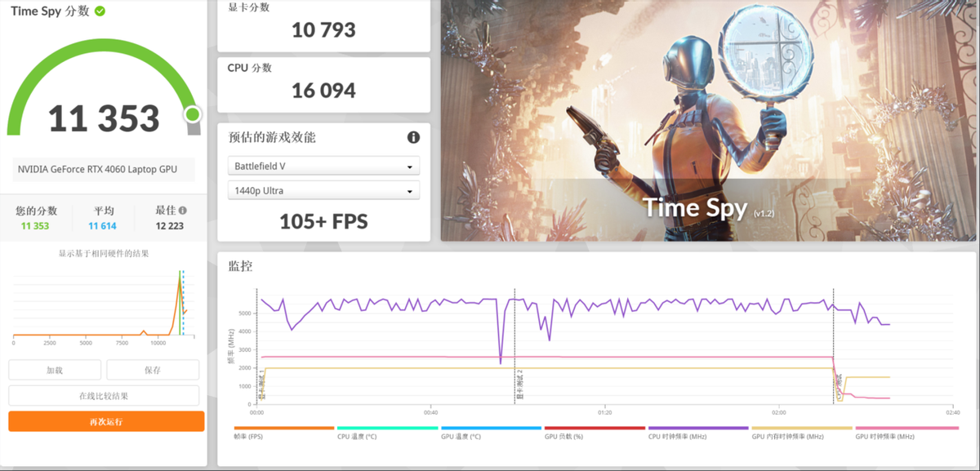This screenshot has width=980, height=471.
Task: Toggle the GPU 负载 (%) legend series
Action: click(x=595, y=428)
